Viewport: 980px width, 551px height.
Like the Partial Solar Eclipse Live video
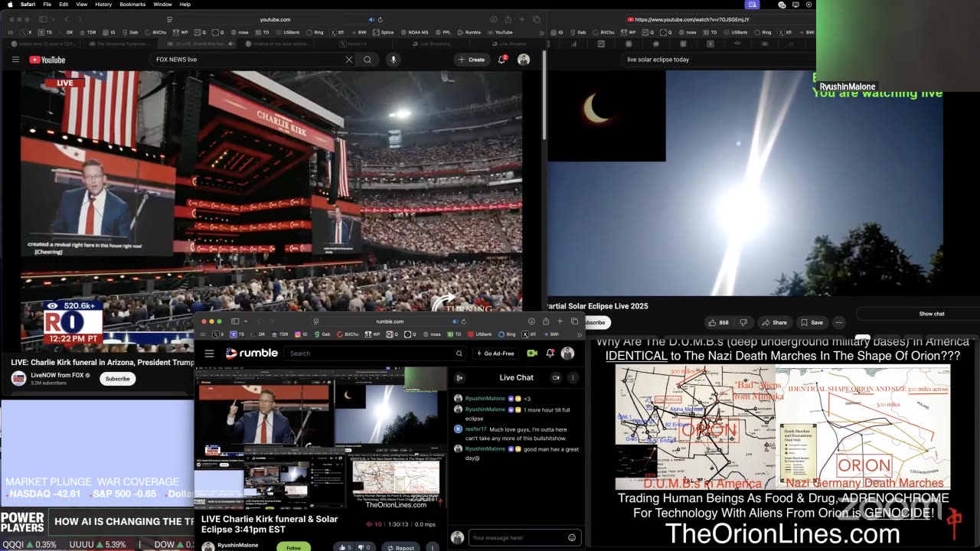point(718,323)
